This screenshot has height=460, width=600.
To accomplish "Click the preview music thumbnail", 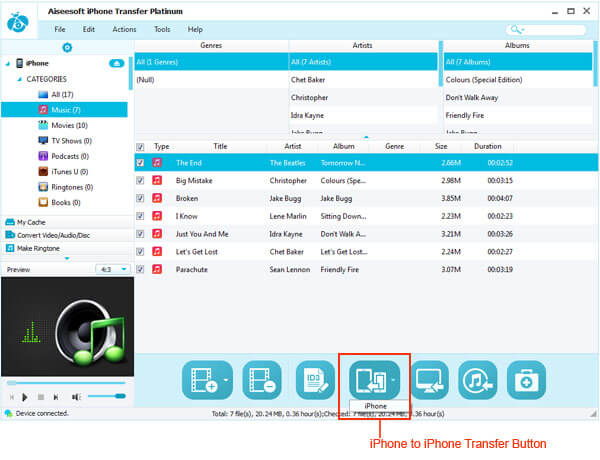I will point(67,326).
